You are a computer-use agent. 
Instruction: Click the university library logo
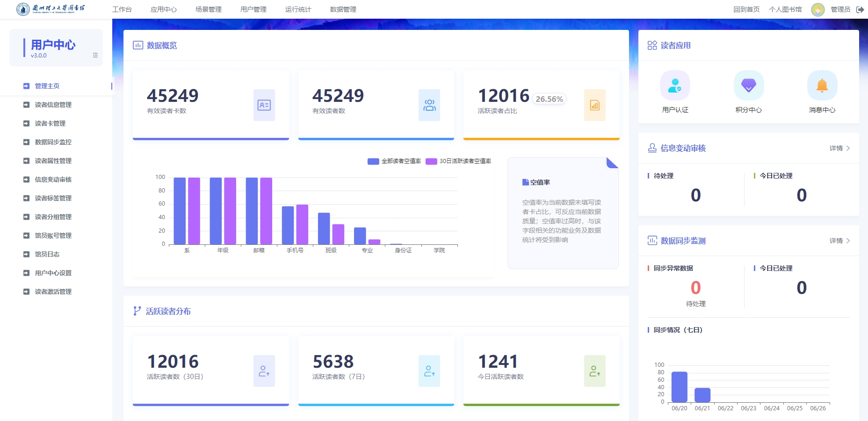pyautogui.click(x=51, y=9)
